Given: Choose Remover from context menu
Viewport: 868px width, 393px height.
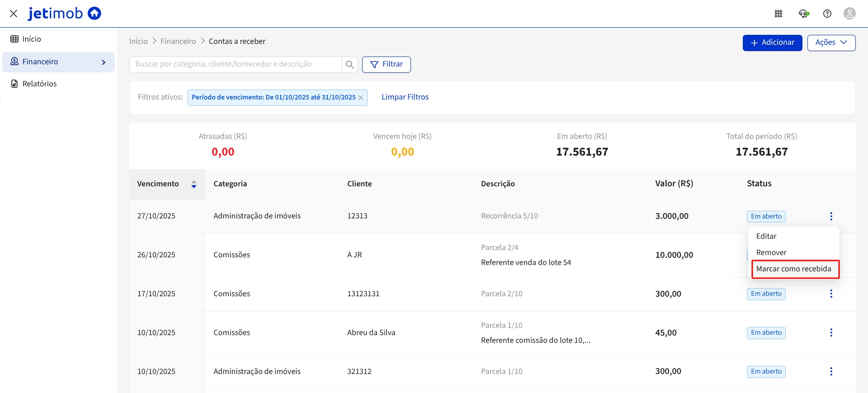Looking at the screenshot, I should 771,253.
